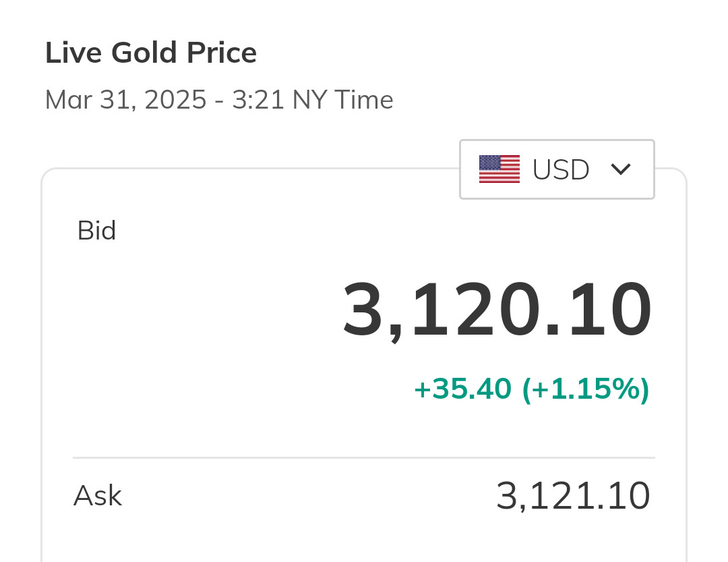Click the Ask label
This screenshot has width=728, height=562.
click(97, 496)
